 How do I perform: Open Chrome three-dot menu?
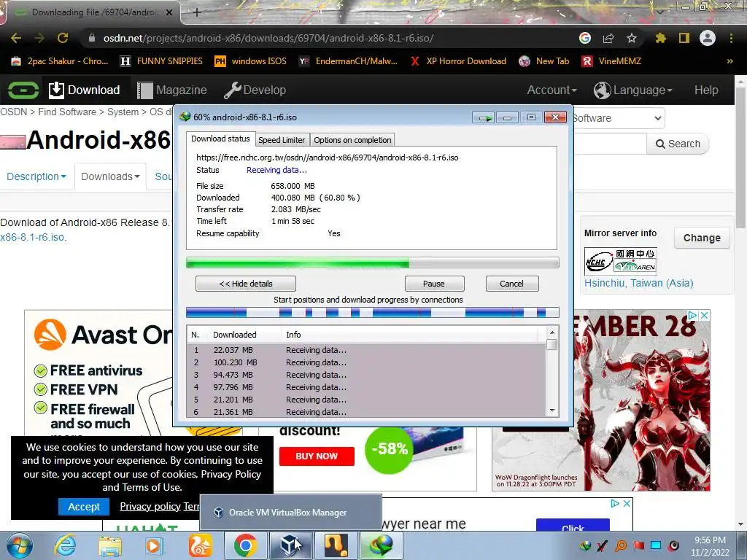(x=731, y=38)
